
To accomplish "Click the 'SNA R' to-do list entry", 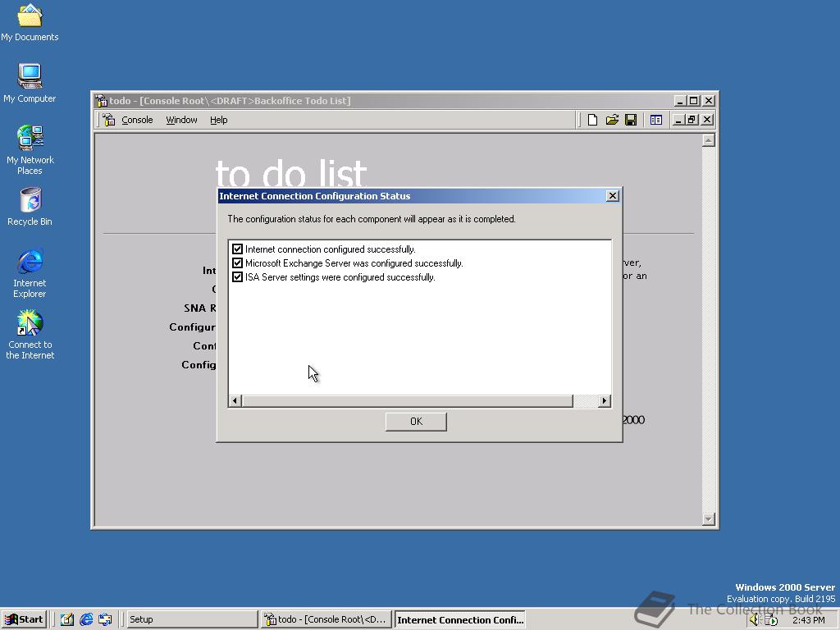I will click(200, 308).
